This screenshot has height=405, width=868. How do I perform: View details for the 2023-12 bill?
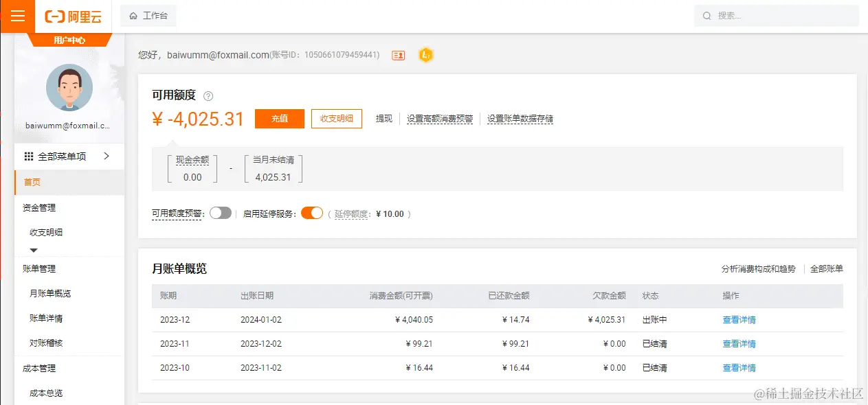click(739, 320)
